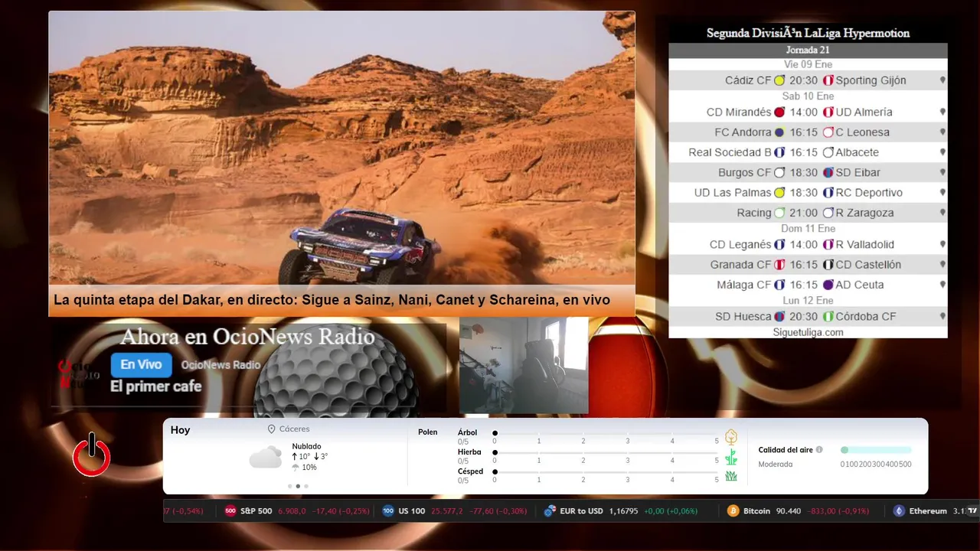Image resolution: width=980 pixels, height=551 pixels.
Task: Click the Jornada 21 header bar
Action: 808,51
